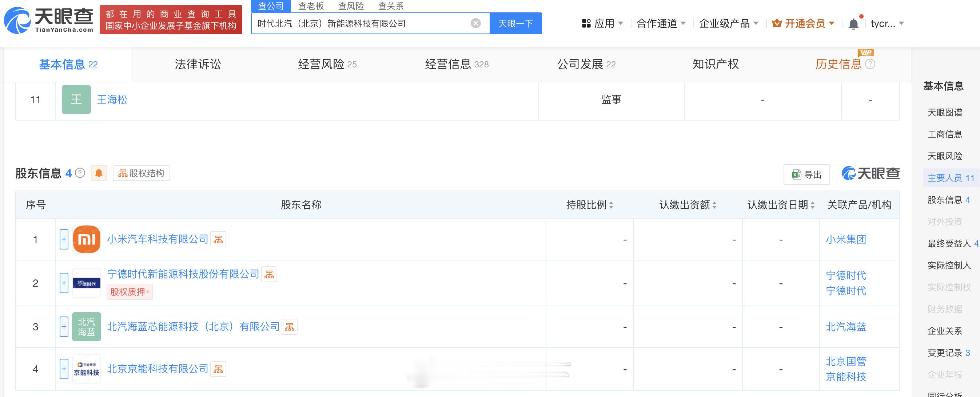Open the help icon next to 历史信息
The image size is (980, 397).
pyautogui.click(x=870, y=64)
